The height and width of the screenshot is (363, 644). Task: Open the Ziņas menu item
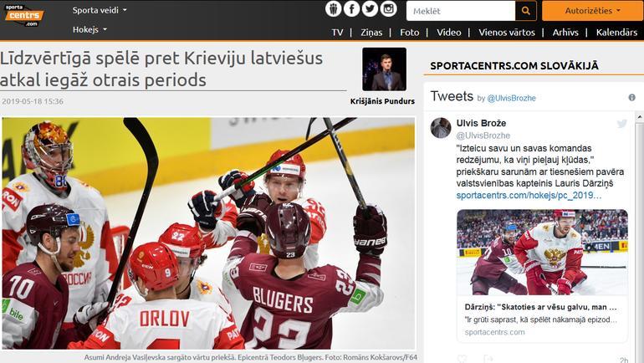[x=371, y=33]
